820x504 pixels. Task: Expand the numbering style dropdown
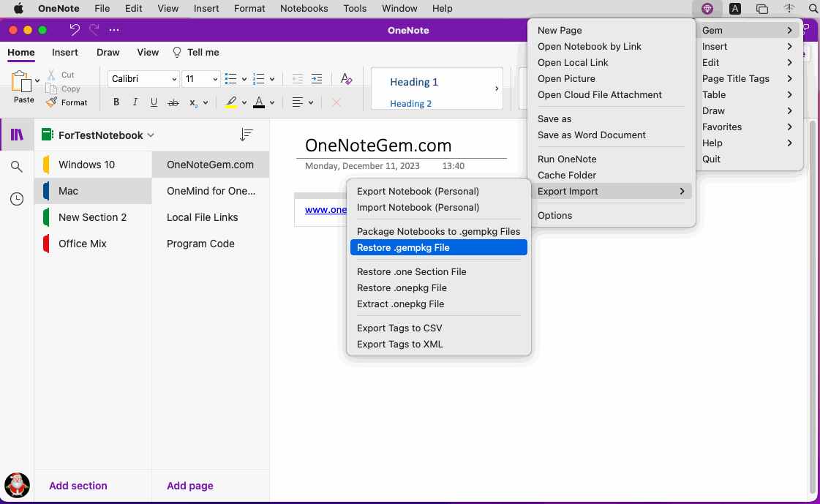(x=272, y=79)
